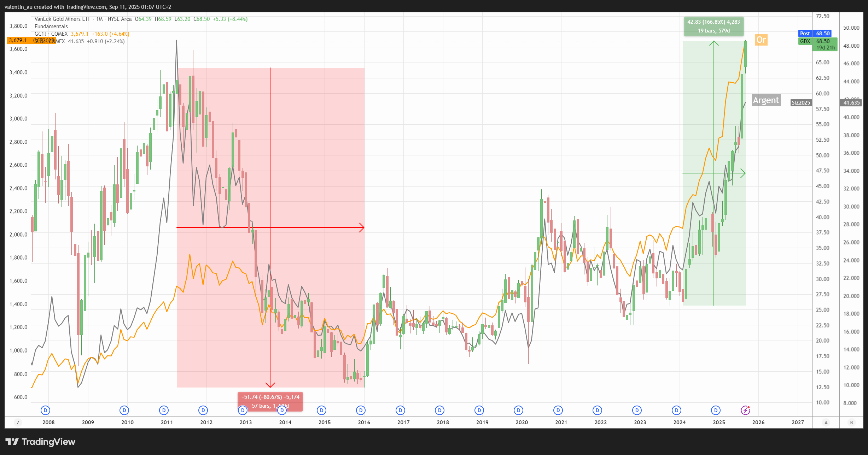868x455 pixels.
Task: Toggle the B scale button
Action: pos(851,422)
